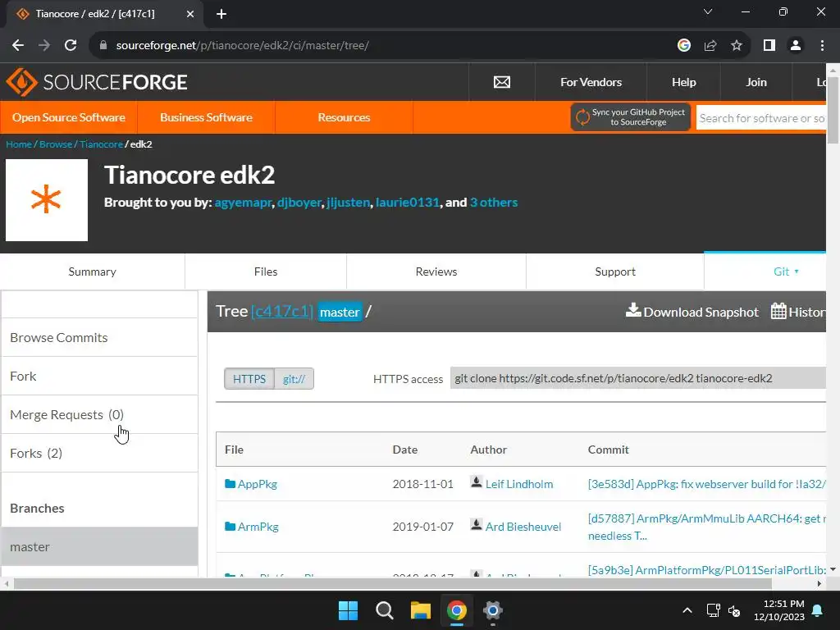Open the envelope mail icon in header
The height and width of the screenshot is (630, 840).
pyautogui.click(x=502, y=82)
